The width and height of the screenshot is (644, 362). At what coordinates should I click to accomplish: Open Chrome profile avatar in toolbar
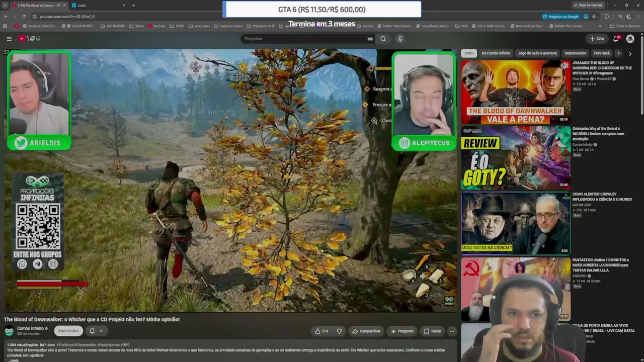point(629,17)
